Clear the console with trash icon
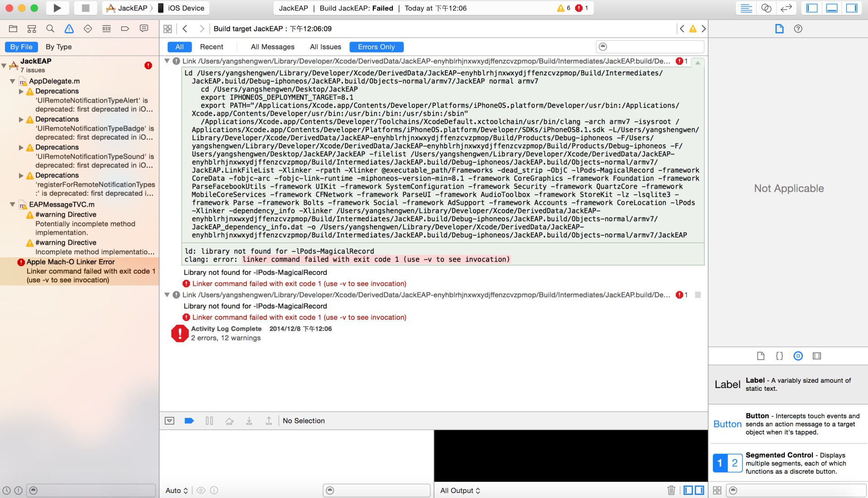 click(671, 490)
